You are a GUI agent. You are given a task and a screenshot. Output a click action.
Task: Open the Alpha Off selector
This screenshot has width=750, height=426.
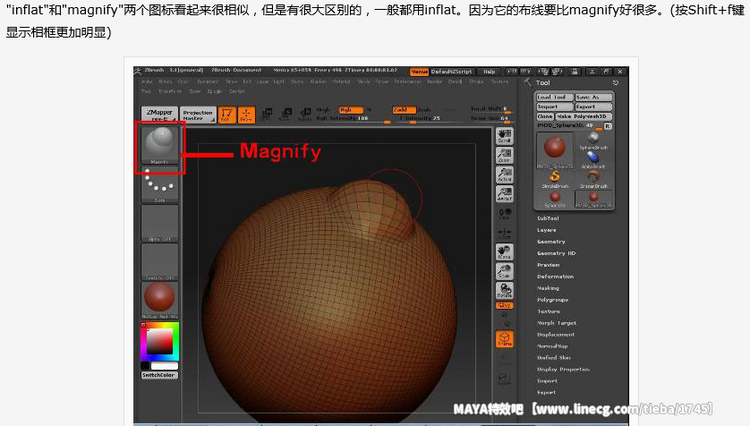[160, 223]
